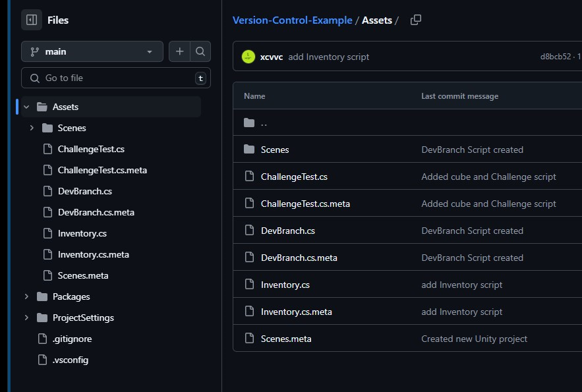Image resolution: width=582 pixels, height=392 pixels.
Task: Click file icon beside .gitignore in tree
Action: [43, 339]
